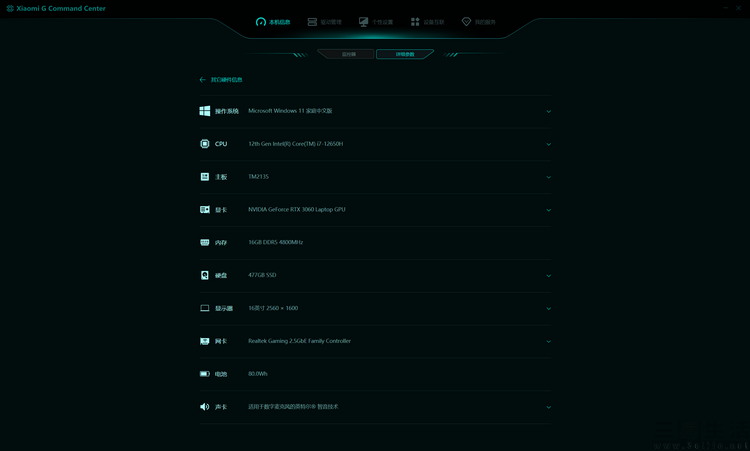Click the battery value '80.0Wh'

(258, 374)
